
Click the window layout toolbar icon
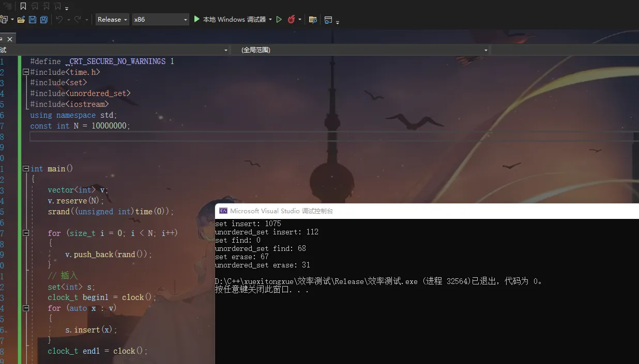[x=328, y=20]
